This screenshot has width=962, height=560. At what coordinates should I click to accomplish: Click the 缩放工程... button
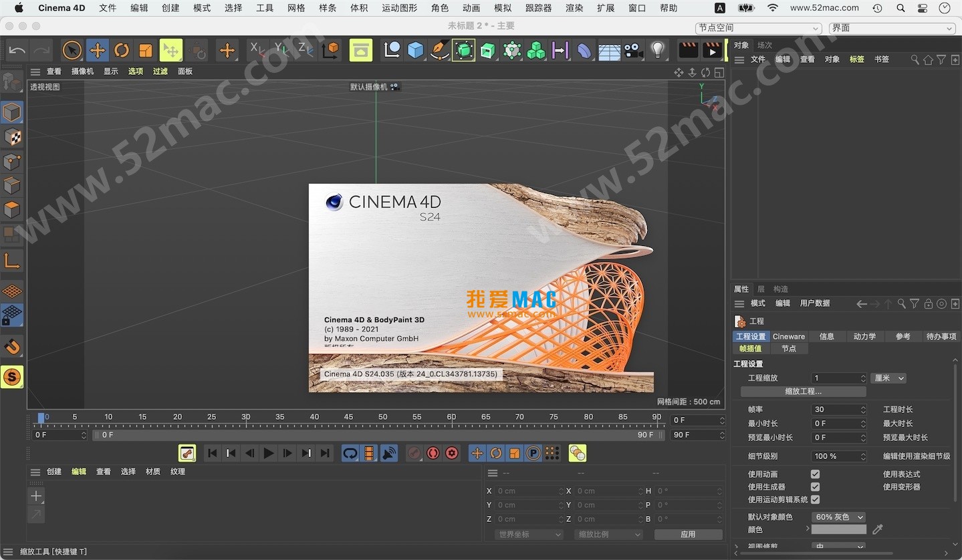[x=803, y=392]
